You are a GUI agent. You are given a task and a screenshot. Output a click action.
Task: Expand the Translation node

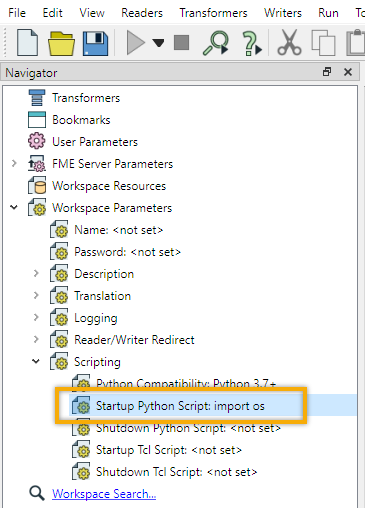point(36,295)
